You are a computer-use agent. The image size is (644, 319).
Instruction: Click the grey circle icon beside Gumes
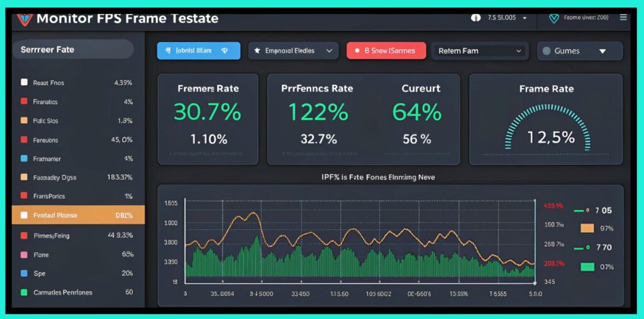(546, 51)
